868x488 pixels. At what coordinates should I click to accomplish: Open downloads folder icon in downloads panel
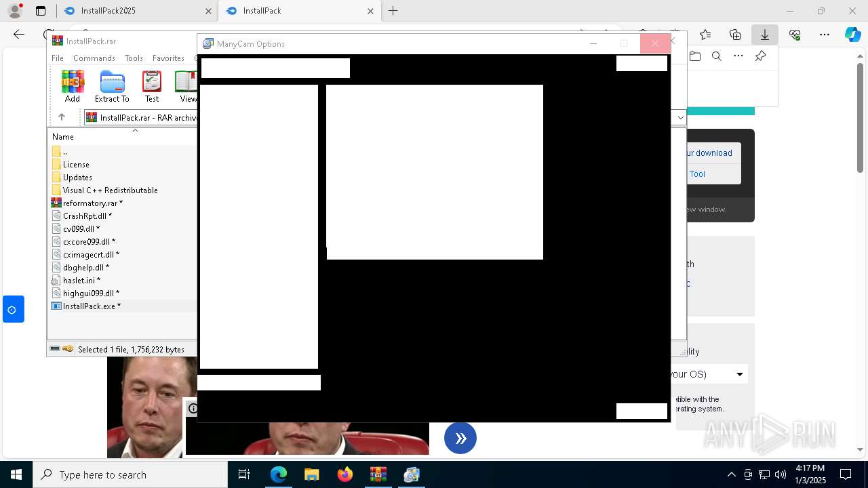(x=695, y=56)
